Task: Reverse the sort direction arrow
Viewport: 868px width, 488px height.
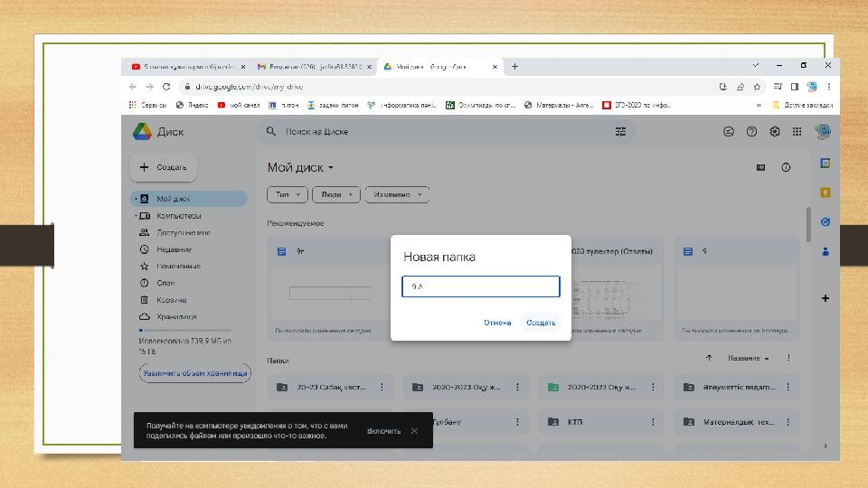Action: 709,358
